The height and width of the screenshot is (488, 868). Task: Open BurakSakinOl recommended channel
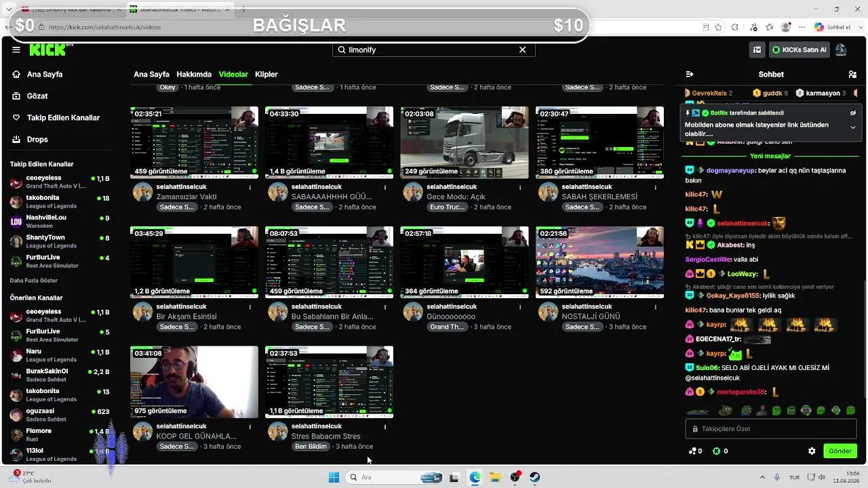tap(60, 375)
